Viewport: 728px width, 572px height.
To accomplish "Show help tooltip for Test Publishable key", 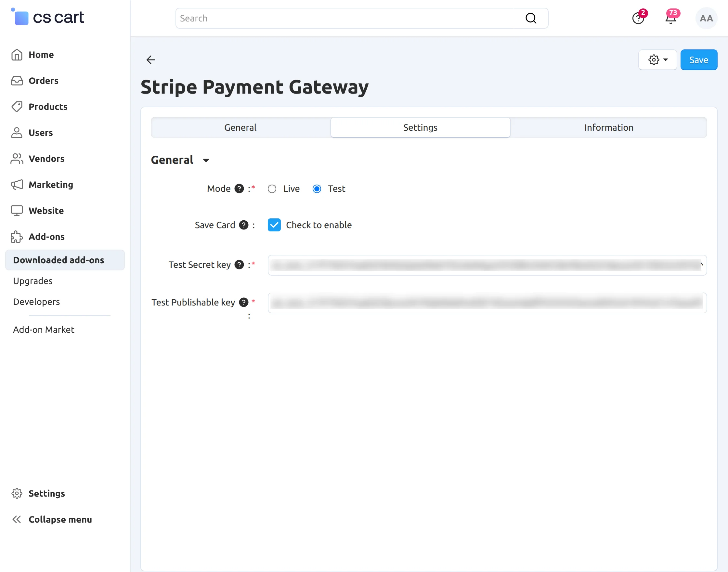I will (244, 302).
